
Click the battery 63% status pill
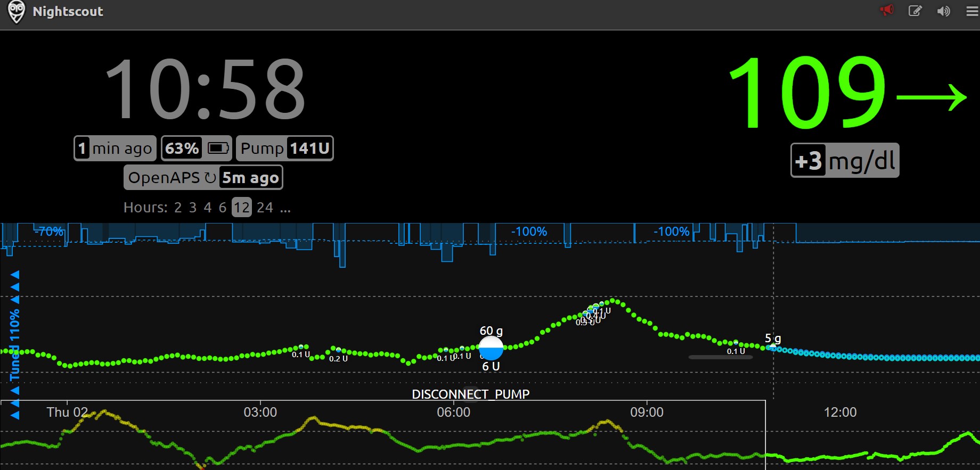click(197, 148)
